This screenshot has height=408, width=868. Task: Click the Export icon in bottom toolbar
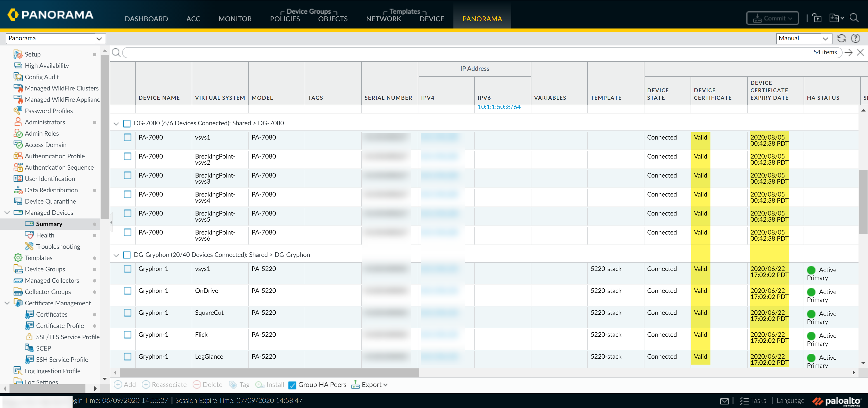pyautogui.click(x=355, y=385)
